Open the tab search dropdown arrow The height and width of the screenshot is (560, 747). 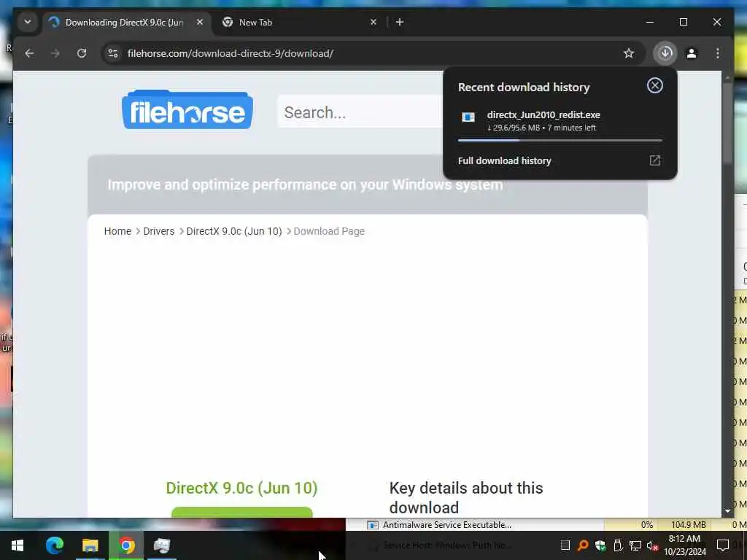(x=28, y=22)
